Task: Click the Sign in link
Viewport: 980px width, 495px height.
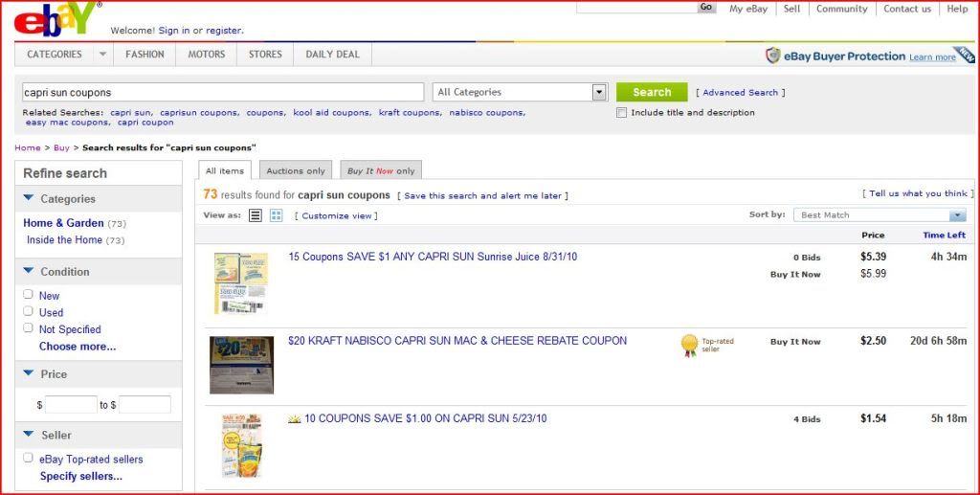Action: coord(174,30)
